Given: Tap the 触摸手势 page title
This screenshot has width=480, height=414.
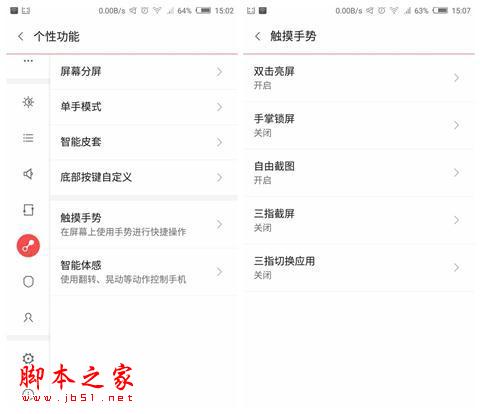Looking at the screenshot, I should 293,36.
